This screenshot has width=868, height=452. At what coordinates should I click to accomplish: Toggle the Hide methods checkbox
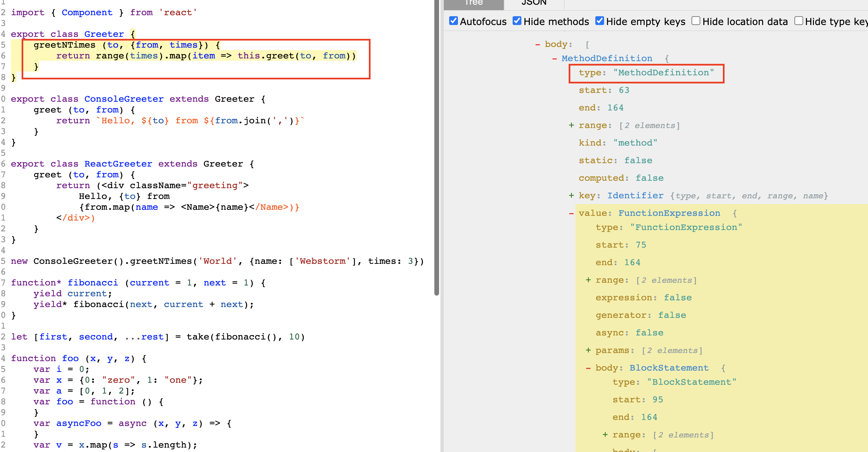click(516, 20)
